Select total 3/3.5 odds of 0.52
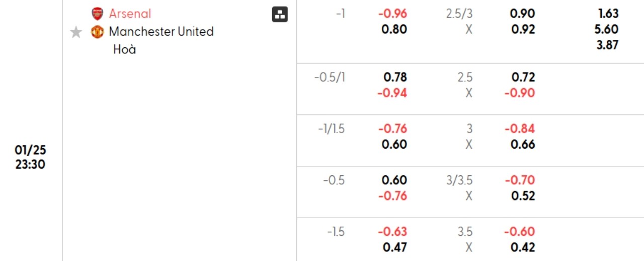The width and height of the screenshot is (644, 261). pyautogui.click(x=523, y=195)
